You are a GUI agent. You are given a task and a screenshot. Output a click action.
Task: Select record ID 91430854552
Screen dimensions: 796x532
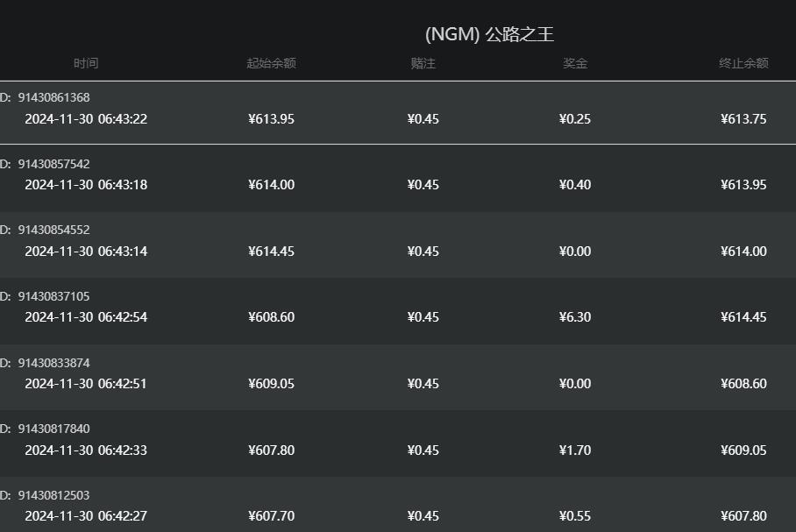[x=53, y=230]
